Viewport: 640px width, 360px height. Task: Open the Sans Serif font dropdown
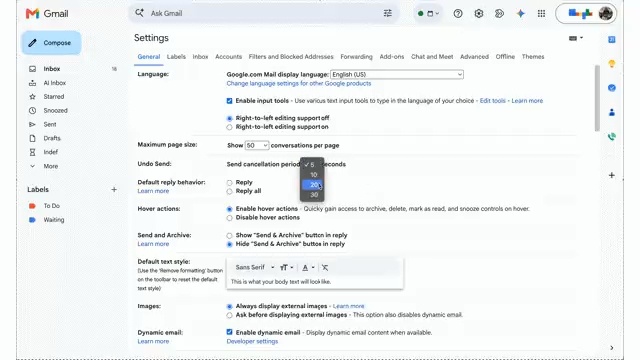point(255,267)
